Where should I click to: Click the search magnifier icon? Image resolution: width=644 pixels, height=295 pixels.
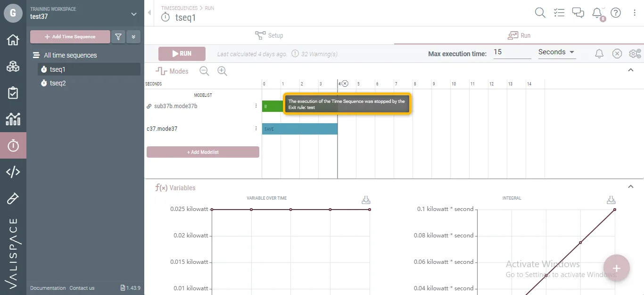click(540, 13)
